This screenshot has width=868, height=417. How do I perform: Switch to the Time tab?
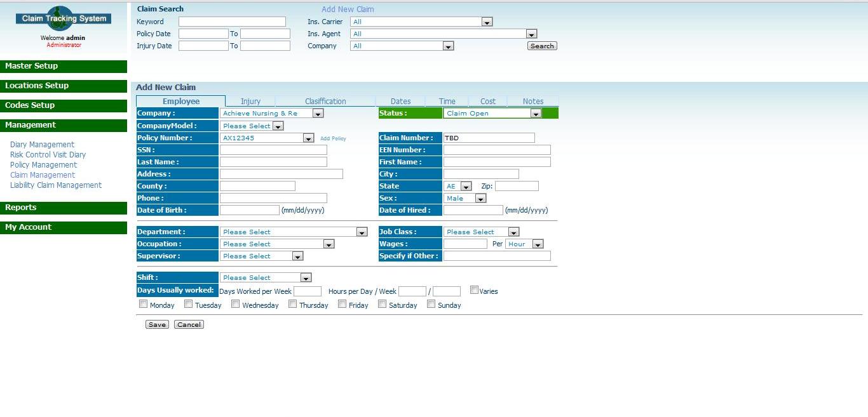pos(447,101)
